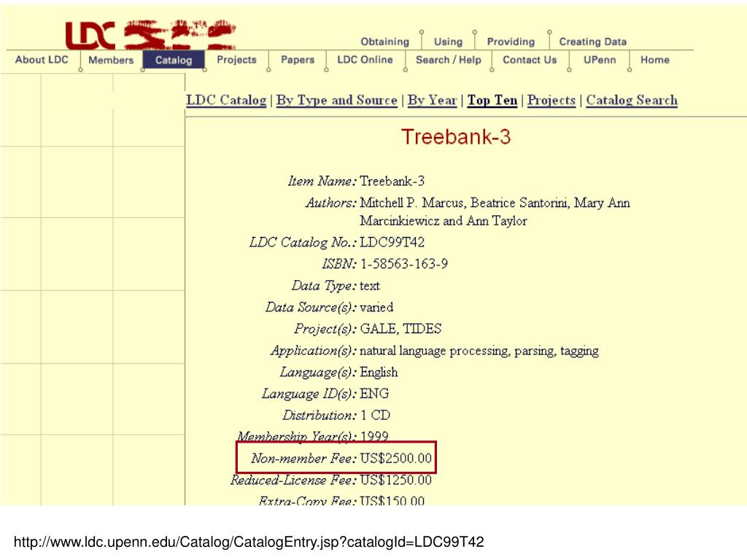
Task: Follow the LDC Catalog link
Action: [226, 101]
